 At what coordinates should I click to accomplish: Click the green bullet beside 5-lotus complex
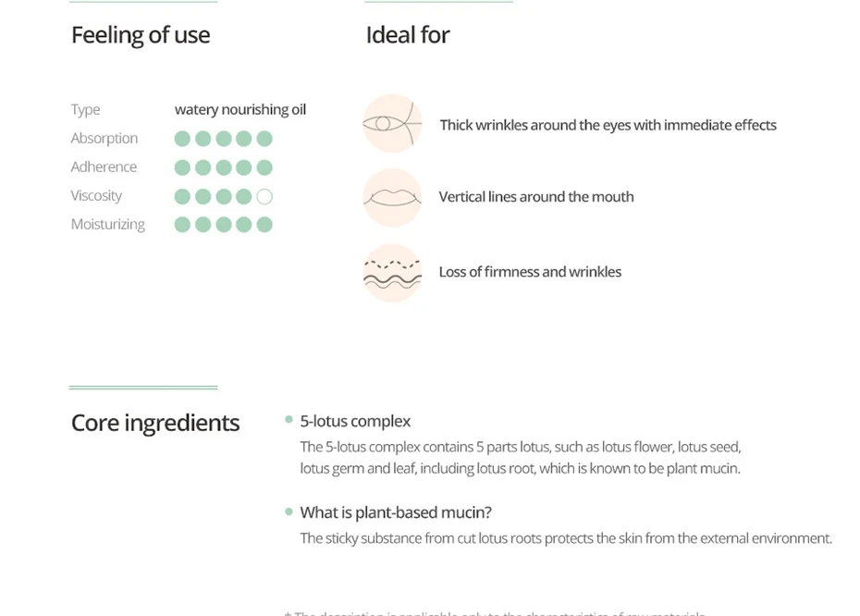pyautogui.click(x=289, y=420)
